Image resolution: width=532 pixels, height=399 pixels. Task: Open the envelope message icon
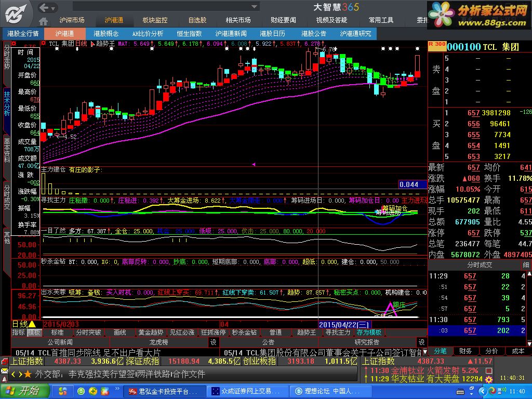[x=4, y=371]
